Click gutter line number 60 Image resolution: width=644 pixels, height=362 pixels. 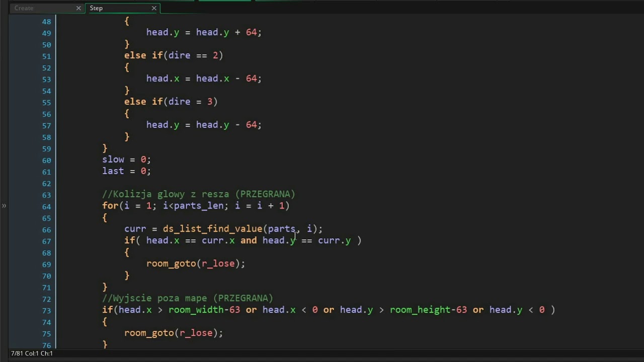46,160
